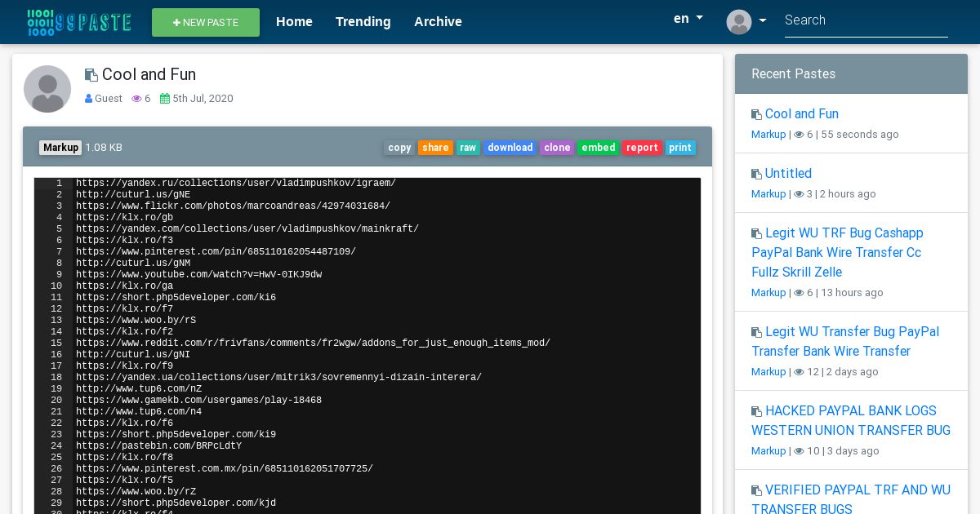980x514 pixels.
Task: Open 'VERIFIED PAYPAL TRF AND WU' paste link
Action: coord(851,499)
